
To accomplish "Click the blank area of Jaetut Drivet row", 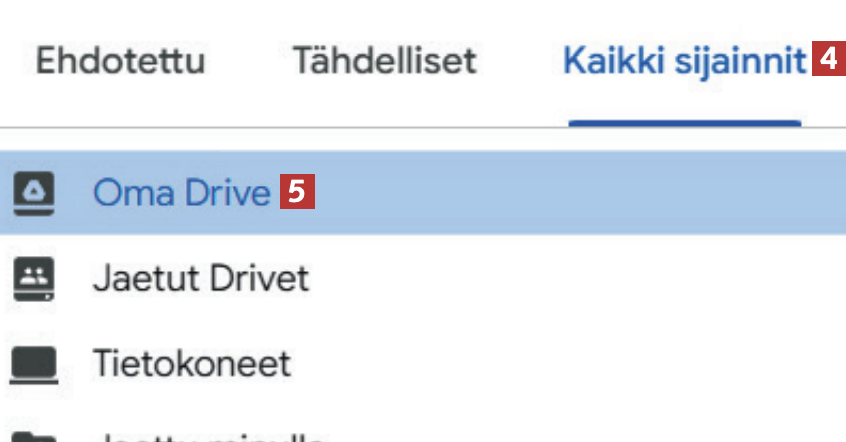I will click(580, 277).
